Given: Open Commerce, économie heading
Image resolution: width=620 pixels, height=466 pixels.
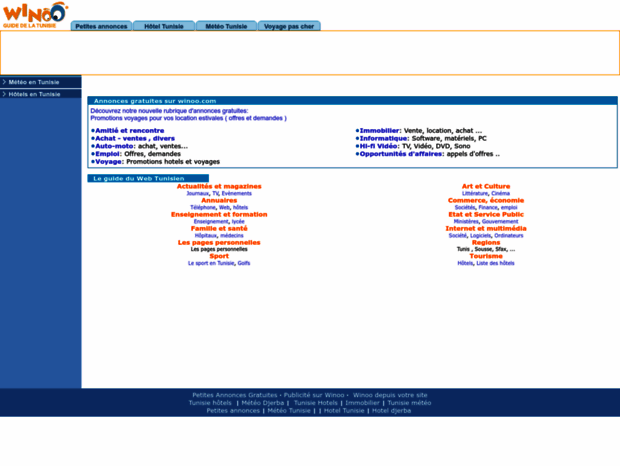Looking at the screenshot, I should 486,200.
